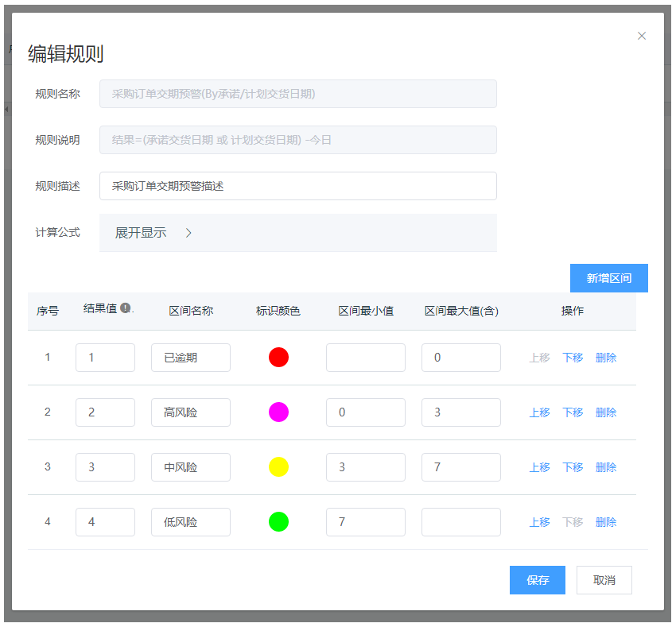Viewport: 672px width, 627px height.
Task: Click 下移 link in row 1
Action: coord(573,358)
